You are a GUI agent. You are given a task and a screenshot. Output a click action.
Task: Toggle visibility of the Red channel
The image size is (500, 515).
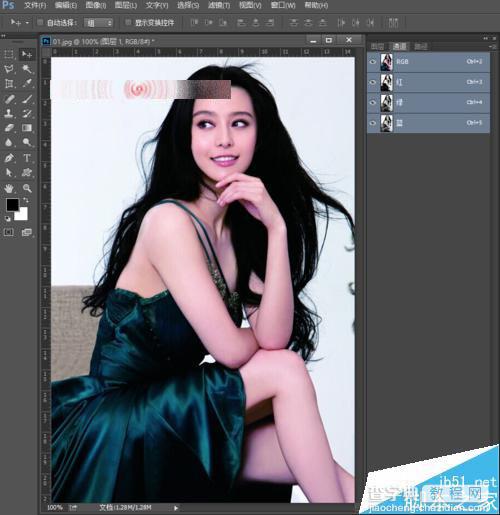(373, 82)
